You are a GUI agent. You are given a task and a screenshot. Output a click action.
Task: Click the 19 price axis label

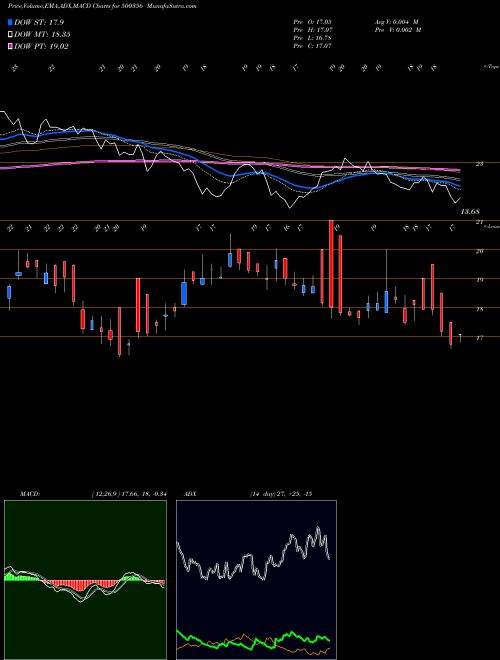tap(479, 280)
